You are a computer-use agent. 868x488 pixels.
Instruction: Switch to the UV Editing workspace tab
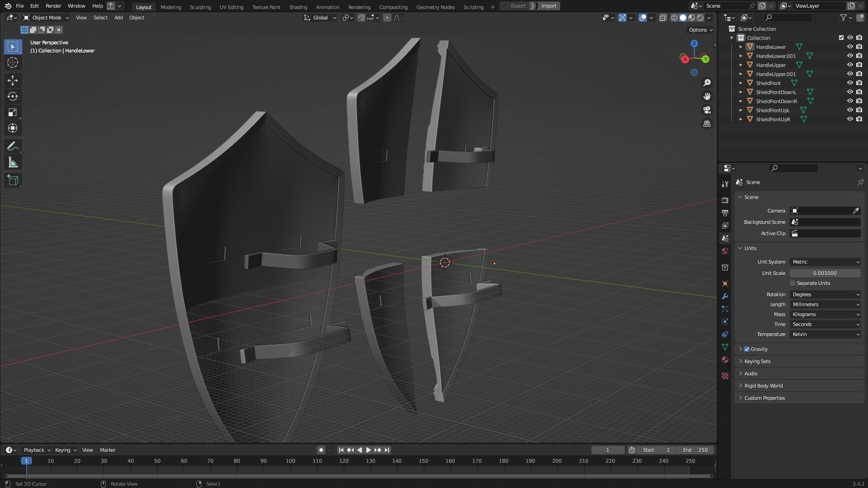point(231,7)
